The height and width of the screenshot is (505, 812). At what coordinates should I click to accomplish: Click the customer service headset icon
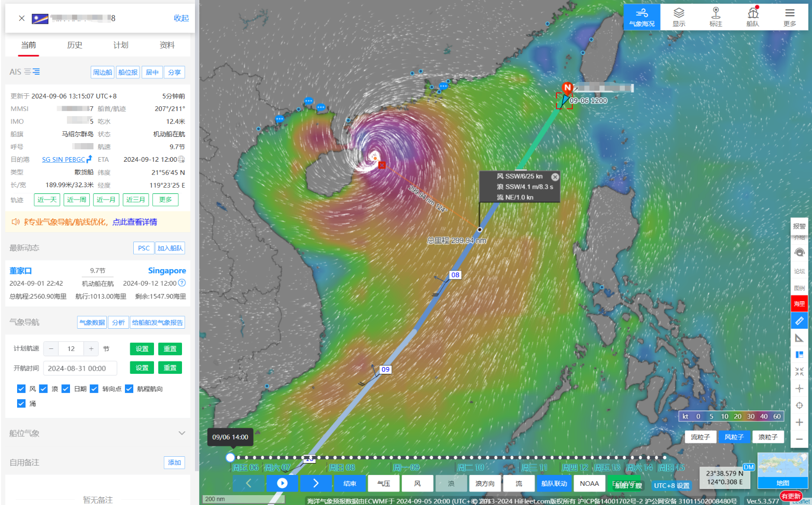click(799, 252)
